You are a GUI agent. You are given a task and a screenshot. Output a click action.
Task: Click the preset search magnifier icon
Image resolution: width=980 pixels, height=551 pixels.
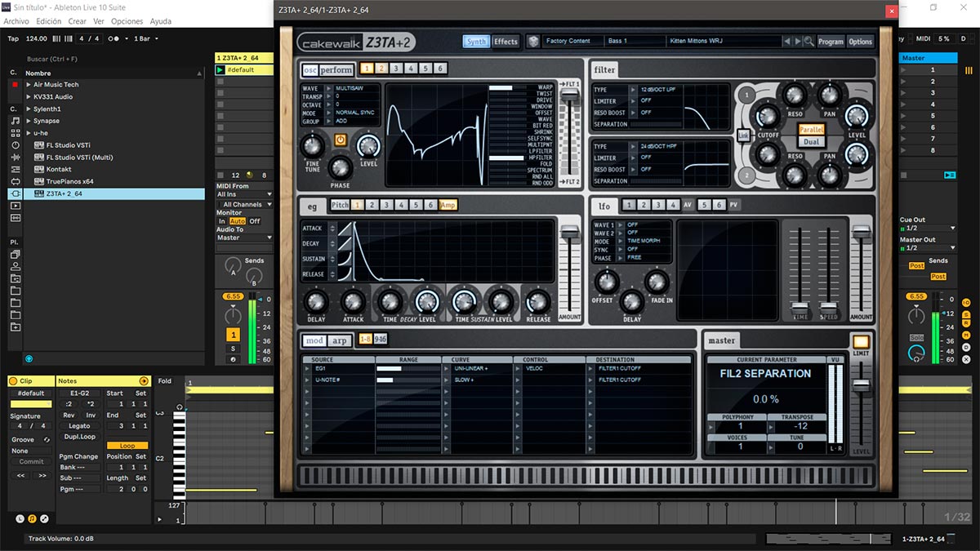(808, 41)
